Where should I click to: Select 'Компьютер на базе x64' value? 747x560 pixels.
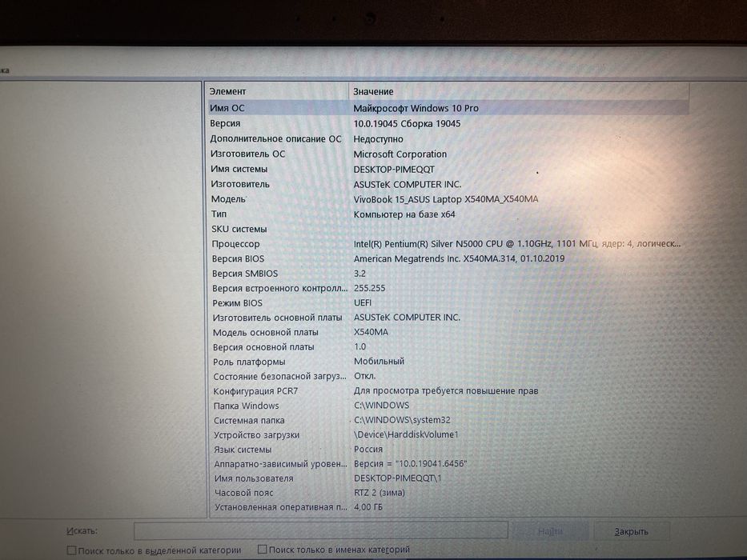[404, 214]
